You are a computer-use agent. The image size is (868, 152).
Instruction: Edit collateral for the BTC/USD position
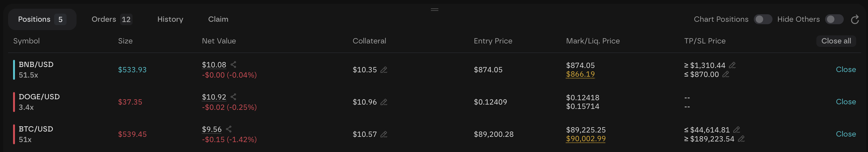384,135
